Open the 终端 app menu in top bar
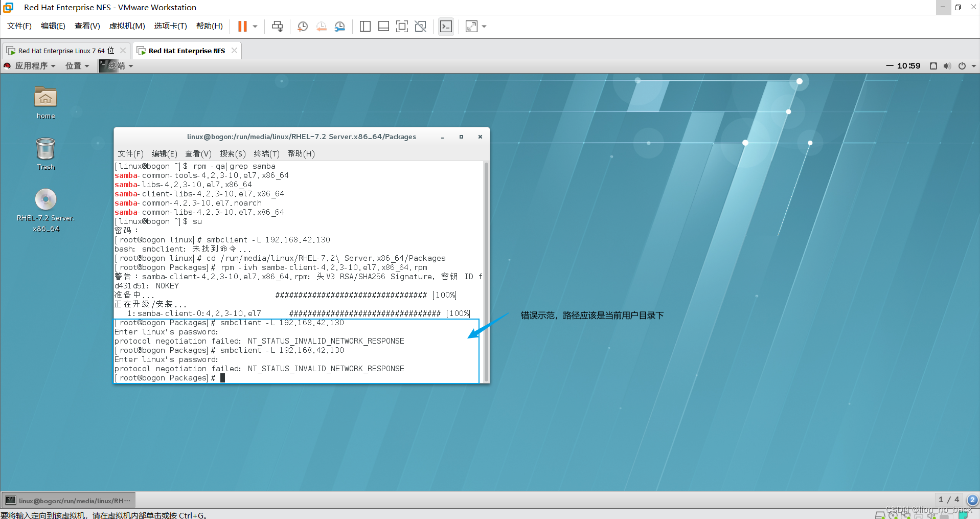This screenshot has width=980, height=519. (x=116, y=66)
